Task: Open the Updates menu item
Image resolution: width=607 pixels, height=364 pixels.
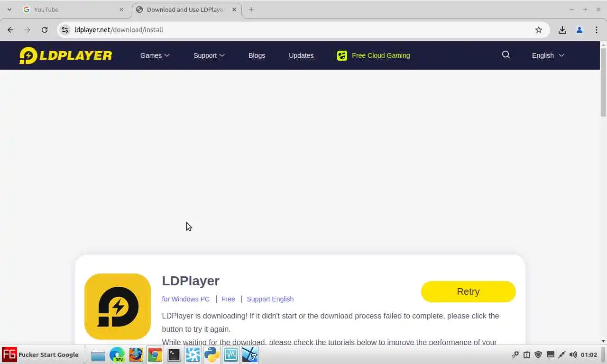Action: pos(301,55)
